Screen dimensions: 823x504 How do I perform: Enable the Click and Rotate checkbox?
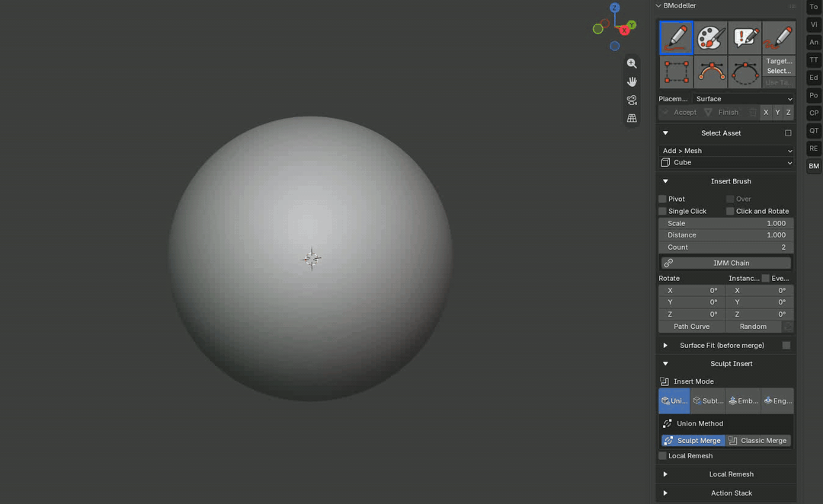pos(730,211)
